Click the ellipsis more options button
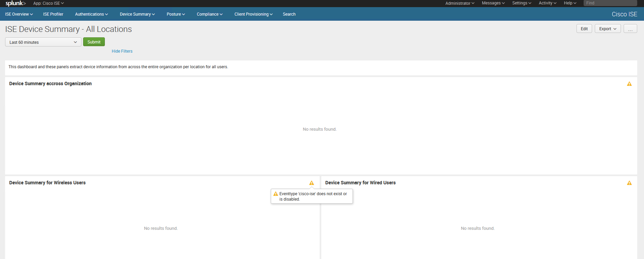Screen dimensions: 644x259 (630, 29)
